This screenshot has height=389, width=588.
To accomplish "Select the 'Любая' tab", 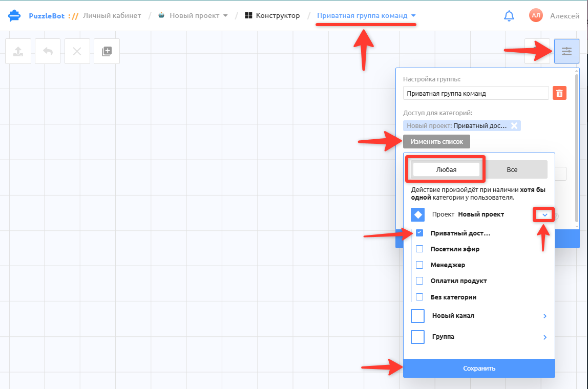I will click(446, 170).
